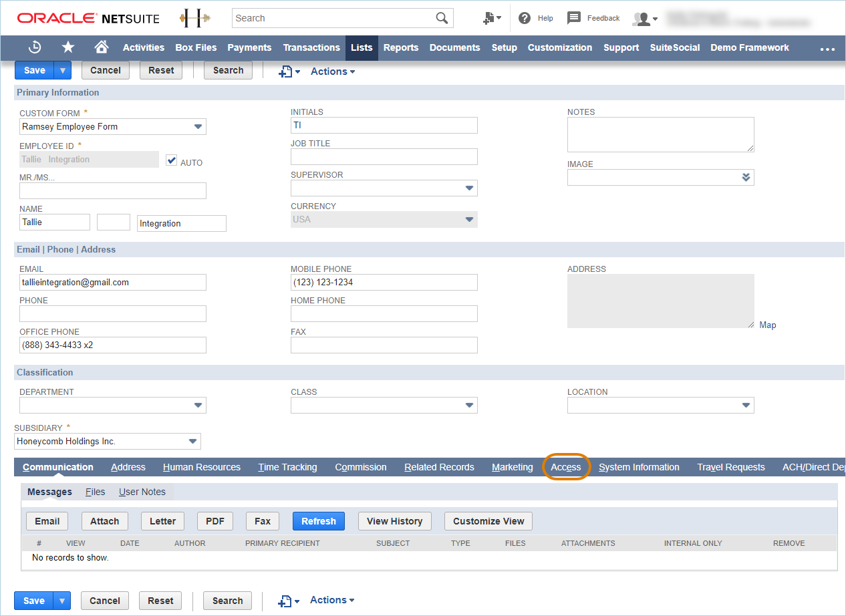Open the Files sub-tab under Communication

click(x=96, y=492)
